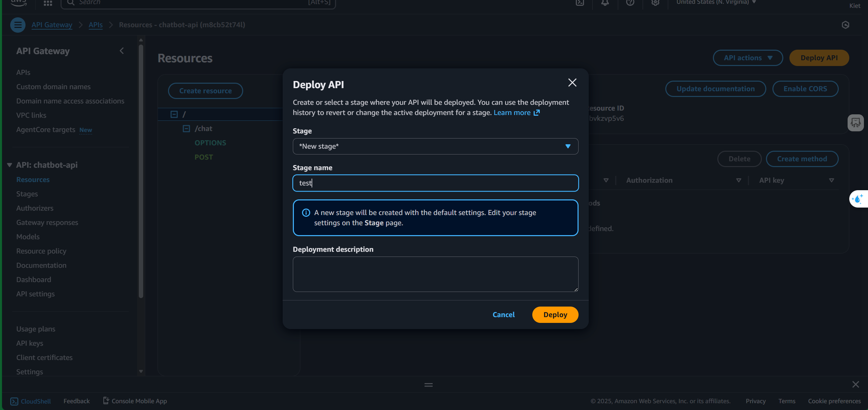
Task: Open the Stage dropdown selector
Action: 435,146
